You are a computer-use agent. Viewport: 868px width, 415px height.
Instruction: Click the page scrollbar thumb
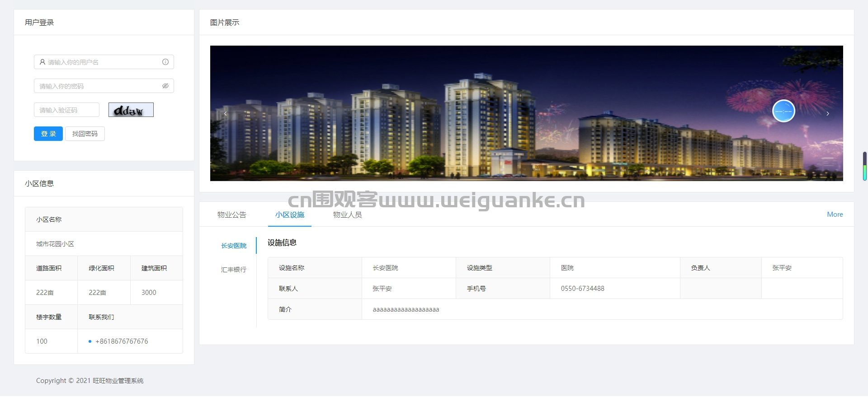tap(865, 166)
